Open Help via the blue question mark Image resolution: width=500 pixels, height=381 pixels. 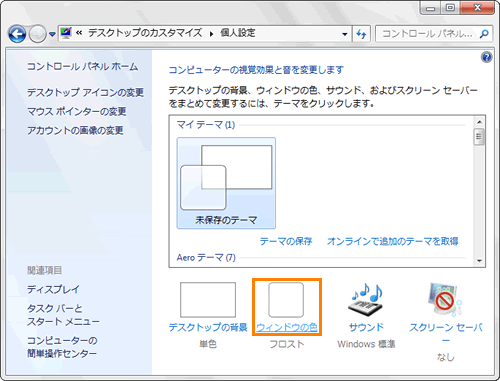coord(487,57)
